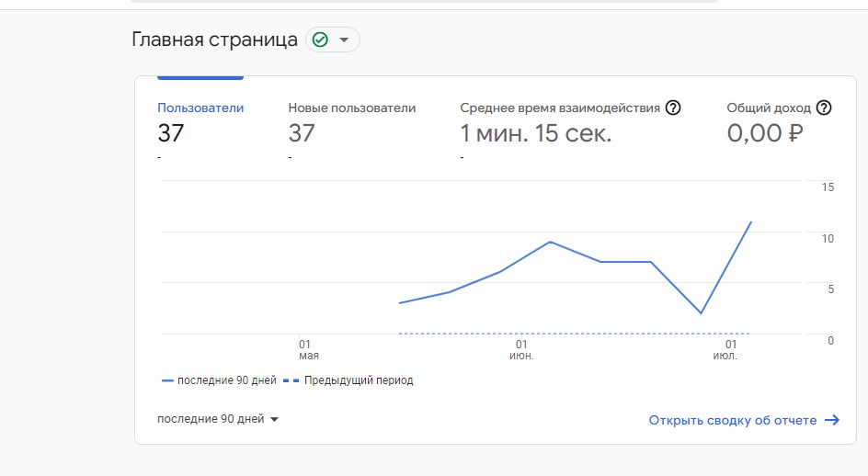868x476 pixels.
Task: Click the chart line peak near 01 июл.
Action: click(750, 222)
